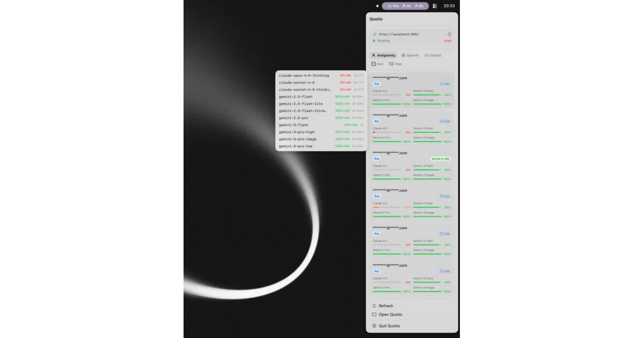Click the orange Claude 4.5 quota bar

point(387,207)
